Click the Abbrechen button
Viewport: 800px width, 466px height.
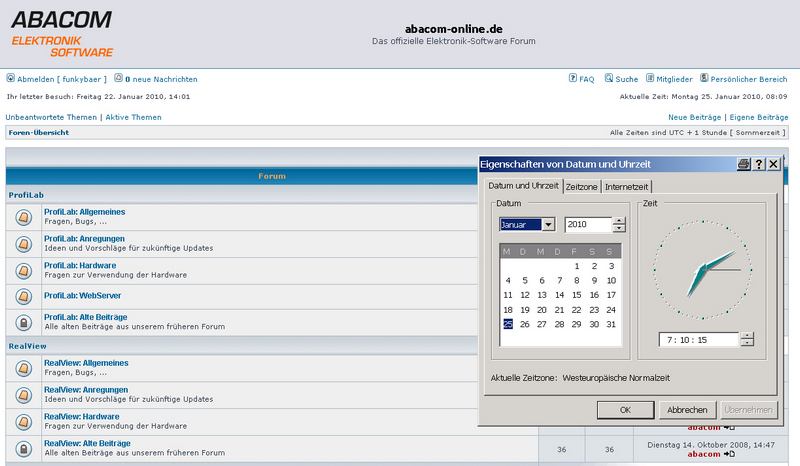click(687, 410)
